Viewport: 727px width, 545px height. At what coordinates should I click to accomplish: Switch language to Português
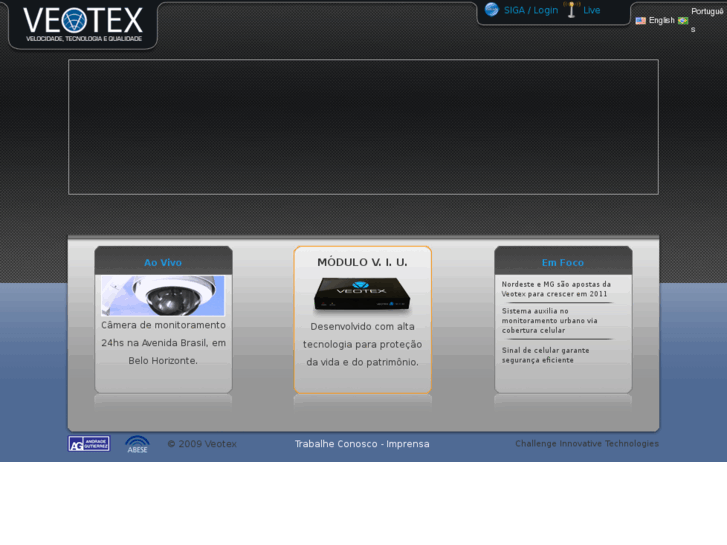coord(707,19)
